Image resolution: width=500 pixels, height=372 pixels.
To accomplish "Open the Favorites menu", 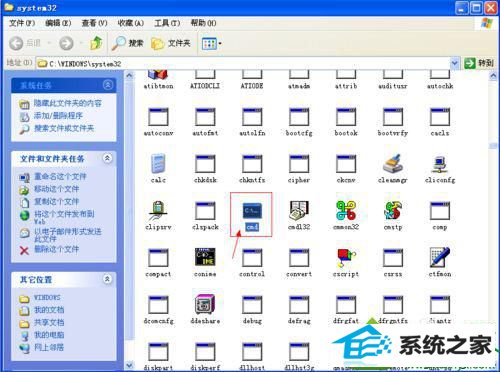I will pyautogui.click(x=131, y=23).
